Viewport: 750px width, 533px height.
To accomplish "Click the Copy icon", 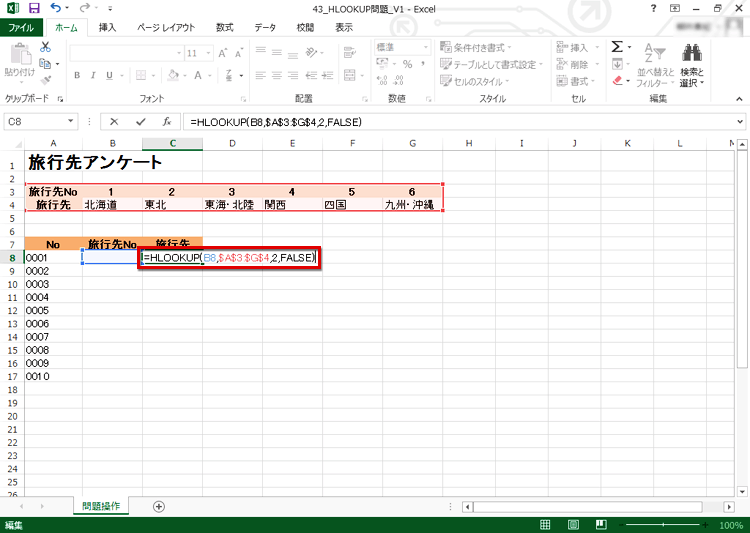I will (x=45, y=63).
